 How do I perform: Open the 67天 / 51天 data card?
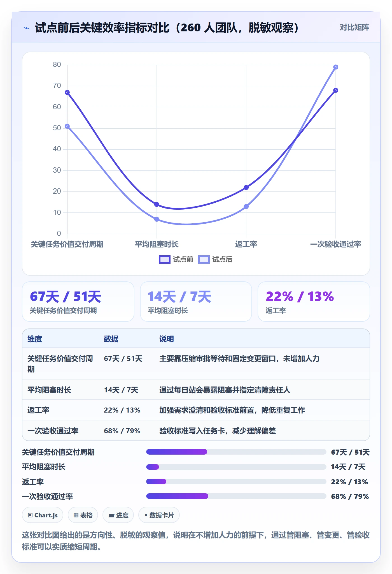(78, 302)
